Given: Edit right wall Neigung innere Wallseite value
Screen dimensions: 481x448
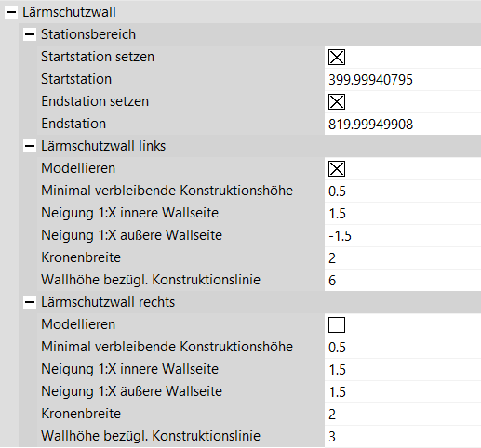Looking at the screenshot, I should (x=403, y=370).
